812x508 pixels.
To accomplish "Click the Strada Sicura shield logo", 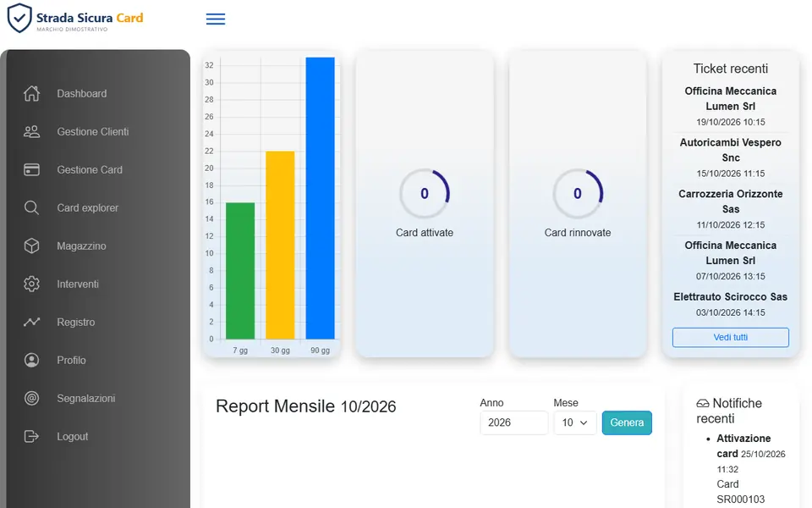I will click(19, 18).
